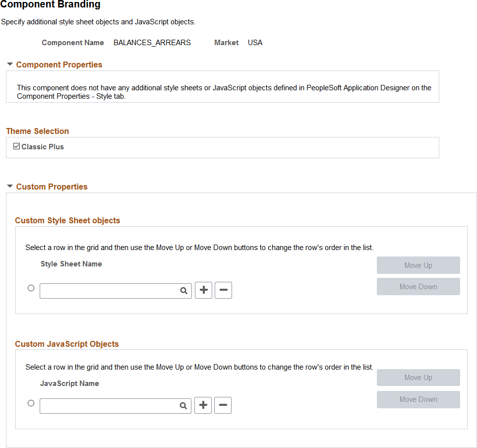
Task: Click the Classic Plus label text
Action: 43,147
